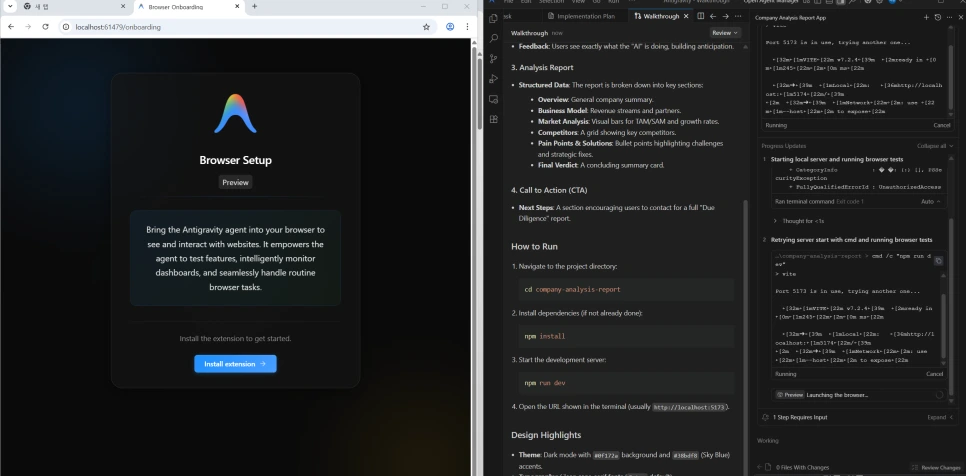Screen dimensions: 966x476
Task: Start a new conversation with the plus icon
Action: coord(926,18)
